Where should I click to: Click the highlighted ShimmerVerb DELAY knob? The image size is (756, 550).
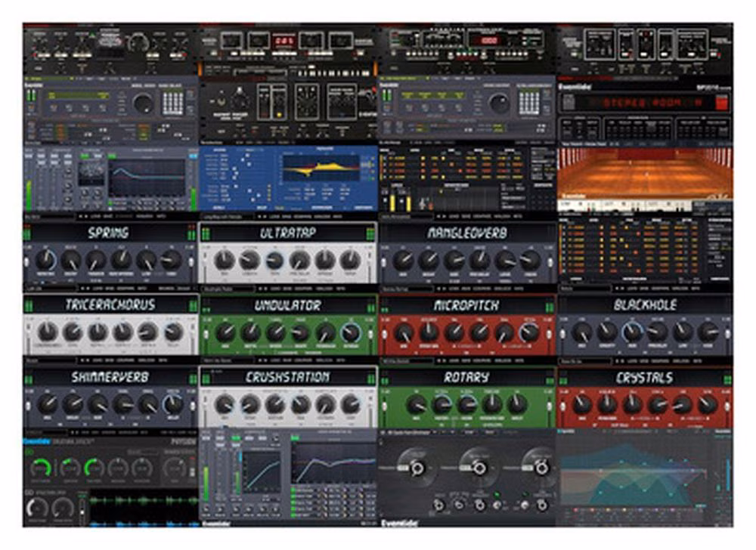point(174,404)
